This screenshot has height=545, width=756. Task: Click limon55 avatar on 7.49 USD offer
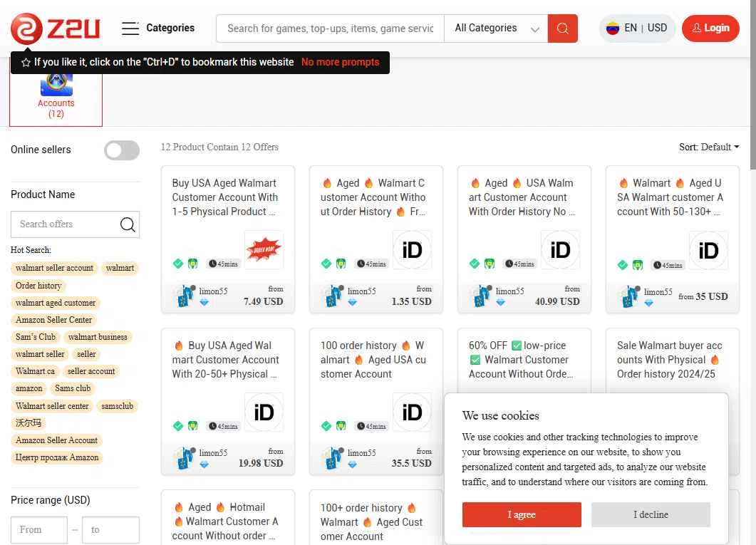coord(185,296)
